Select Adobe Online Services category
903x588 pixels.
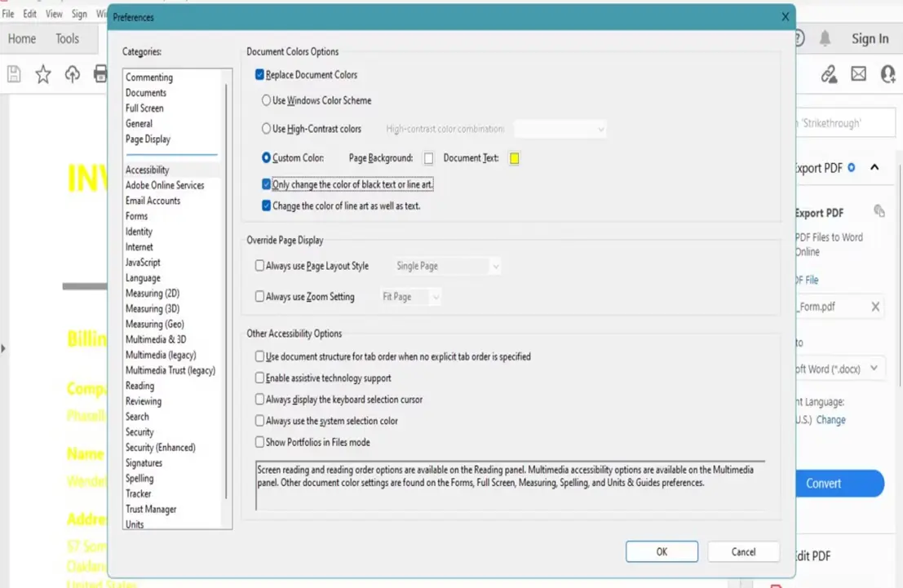coord(165,185)
